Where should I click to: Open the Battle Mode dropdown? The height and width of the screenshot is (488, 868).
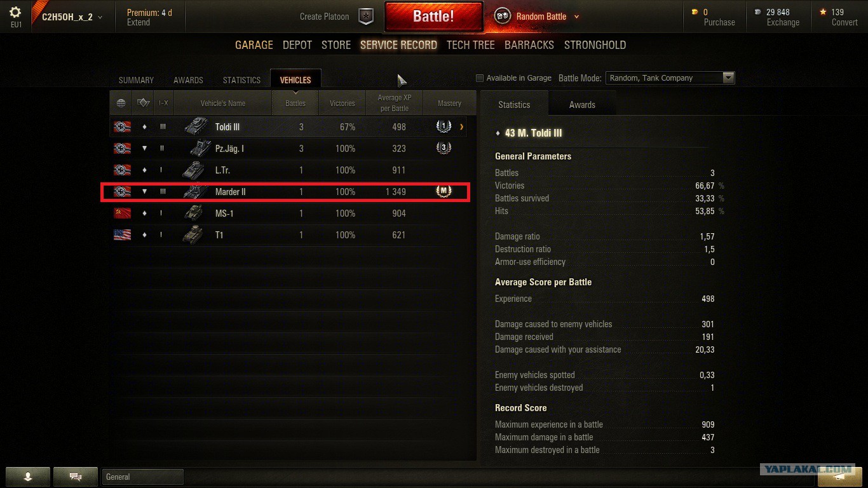[670, 78]
